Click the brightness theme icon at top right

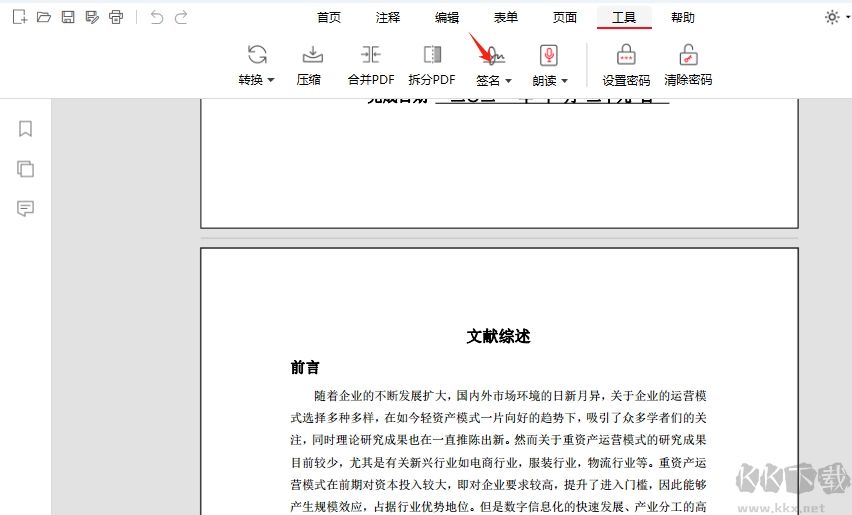tap(832, 17)
